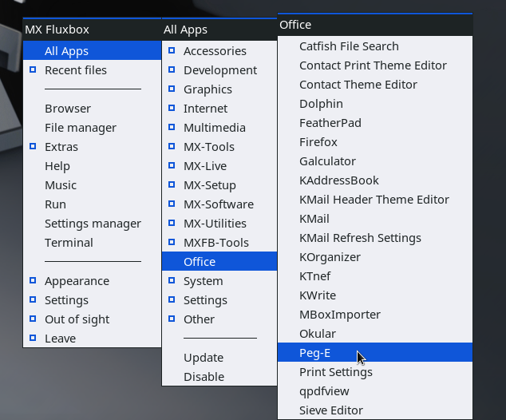Launch KWrite
The width and height of the screenshot is (506, 420).
pos(375,295)
